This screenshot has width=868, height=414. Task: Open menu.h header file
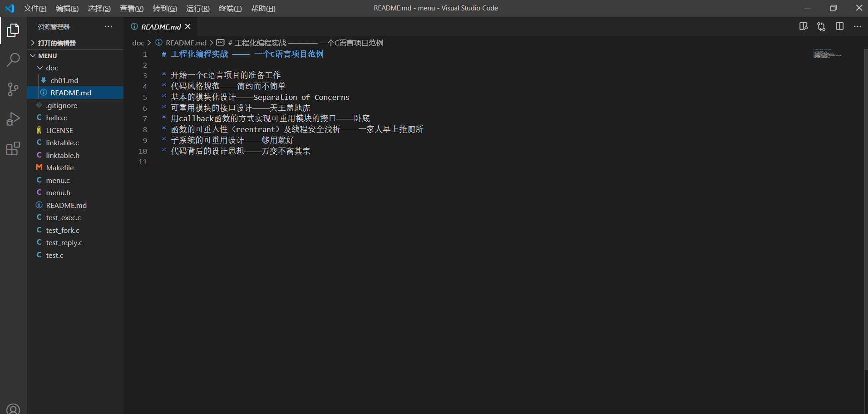[x=75, y=192]
